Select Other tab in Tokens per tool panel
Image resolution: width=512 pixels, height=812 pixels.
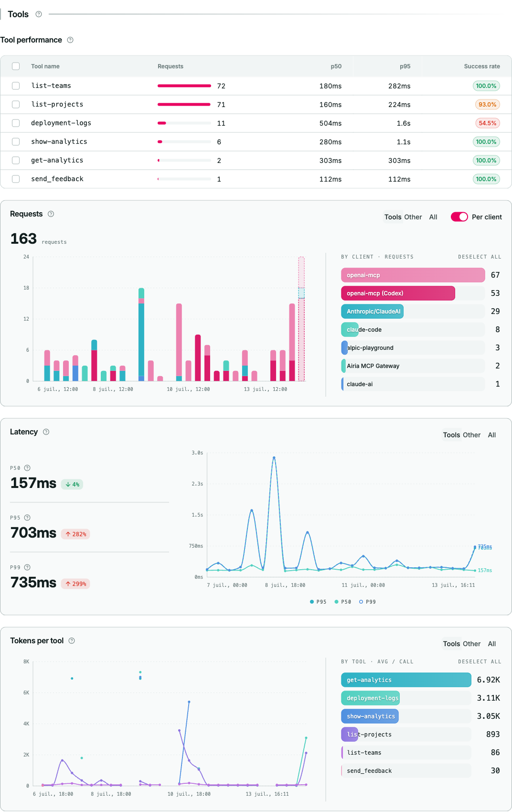point(472,644)
